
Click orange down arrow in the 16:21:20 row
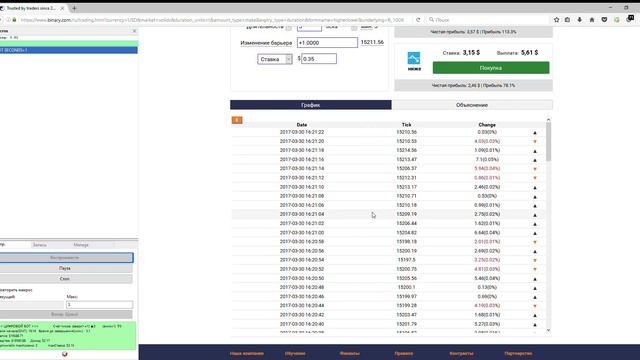click(x=535, y=142)
